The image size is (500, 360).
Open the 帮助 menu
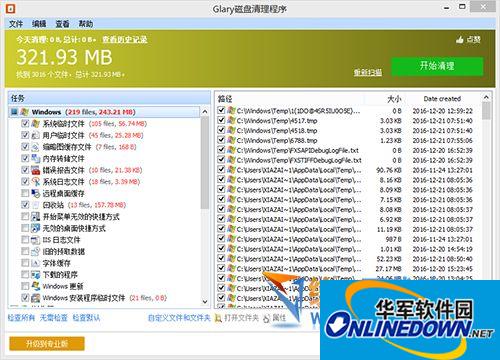[86, 24]
